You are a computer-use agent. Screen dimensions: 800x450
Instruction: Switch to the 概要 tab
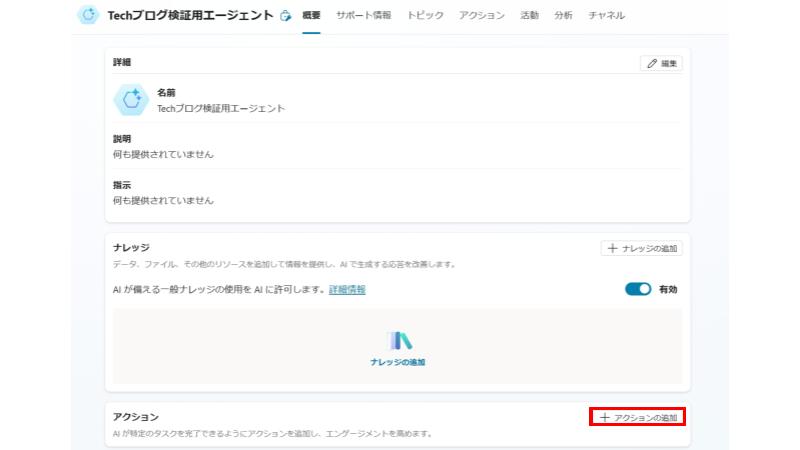[x=311, y=16]
